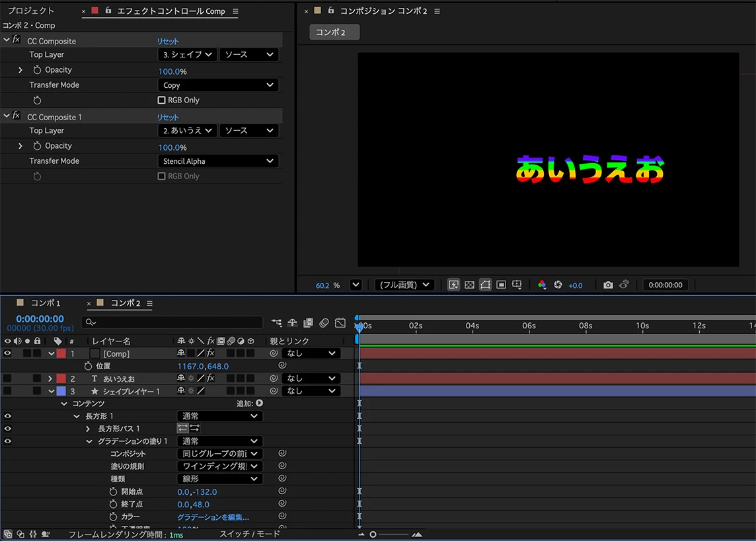Click the reset exposure icon

558,285
